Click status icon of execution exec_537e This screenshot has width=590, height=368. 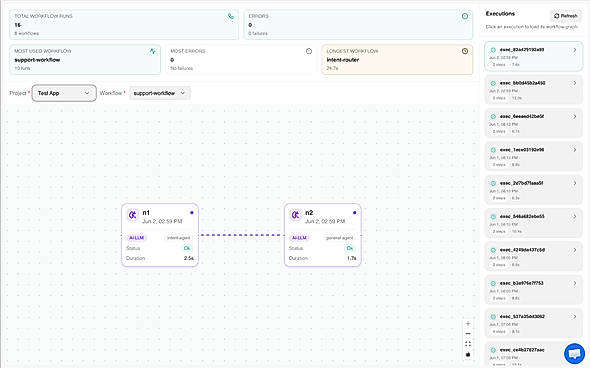tap(493, 316)
